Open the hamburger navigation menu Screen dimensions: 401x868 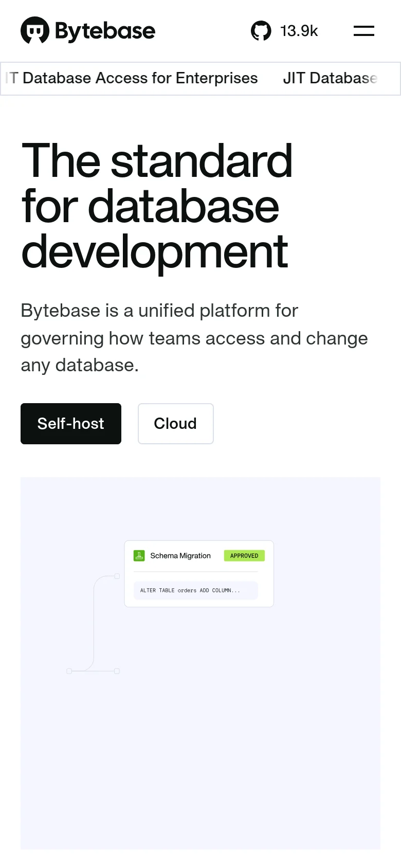pos(364,31)
